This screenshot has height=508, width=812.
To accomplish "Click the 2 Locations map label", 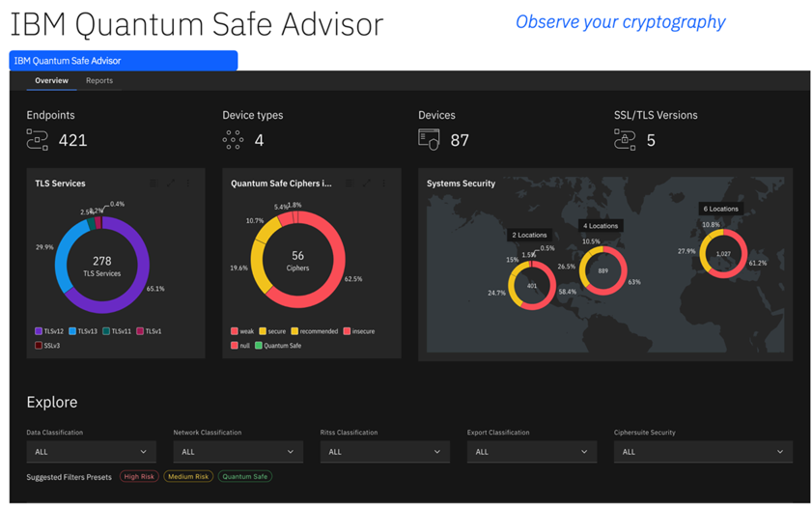I will coord(529,235).
